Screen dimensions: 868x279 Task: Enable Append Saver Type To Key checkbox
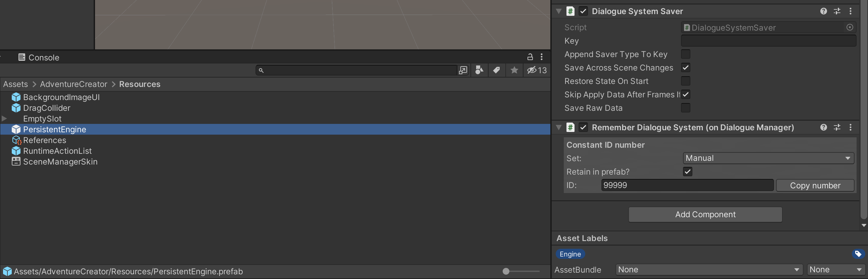(x=685, y=54)
